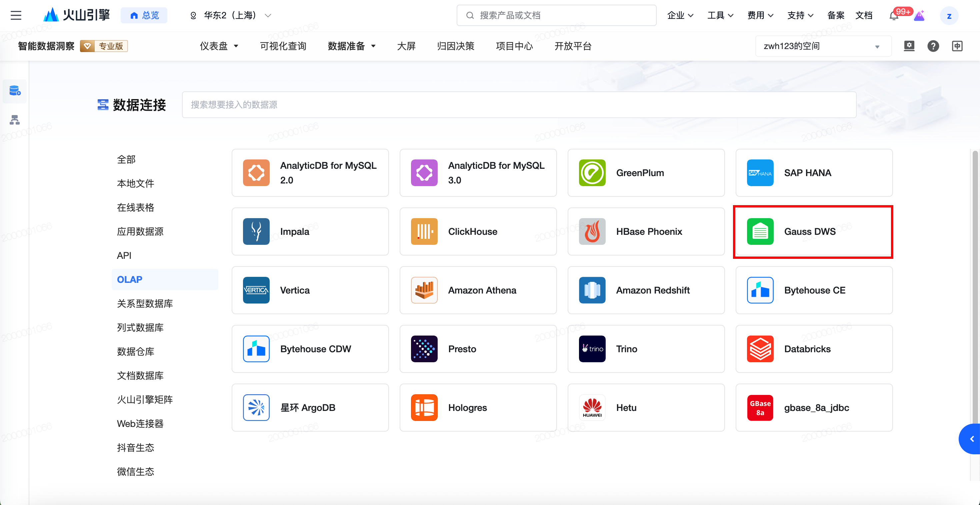Click the settings monitor icon near workspace selector
The height and width of the screenshot is (505, 980).
click(x=909, y=46)
